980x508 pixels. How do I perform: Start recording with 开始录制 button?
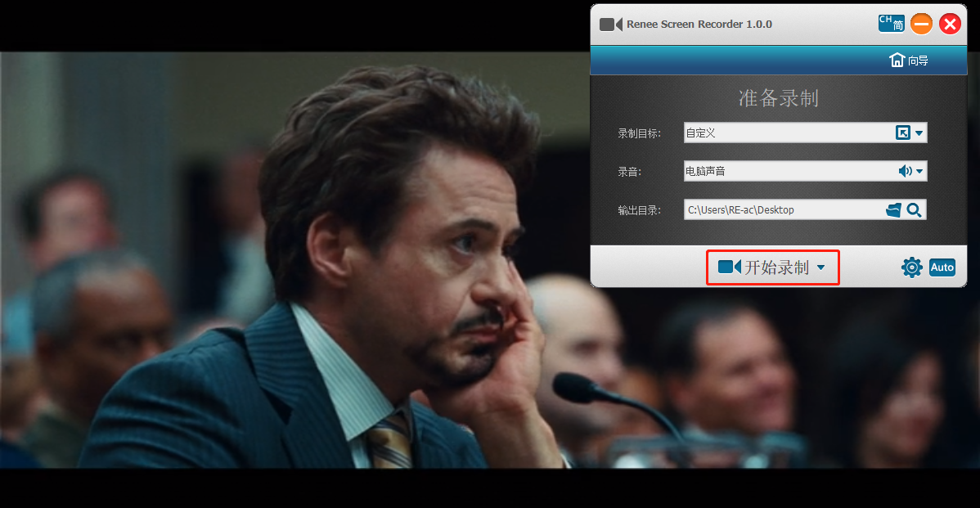772,267
